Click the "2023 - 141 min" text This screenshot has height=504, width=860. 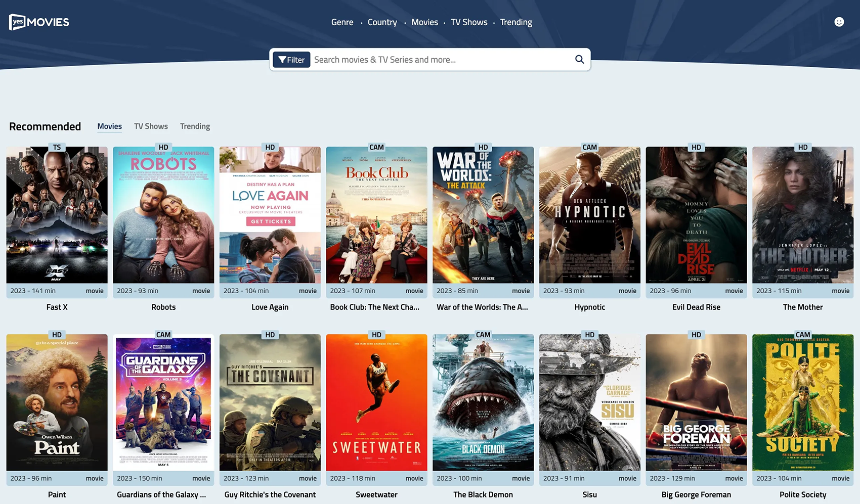point(33,291)
